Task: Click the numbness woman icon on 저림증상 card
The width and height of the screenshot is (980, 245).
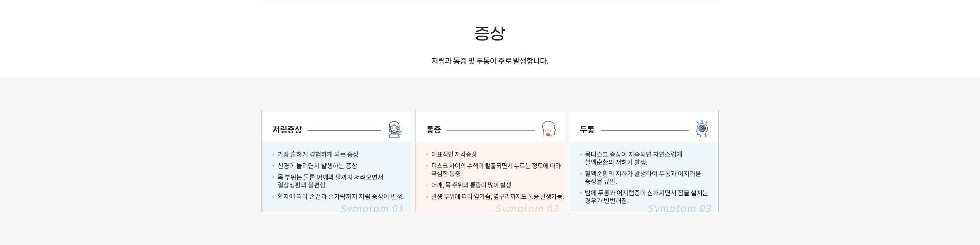Action: 395,129
